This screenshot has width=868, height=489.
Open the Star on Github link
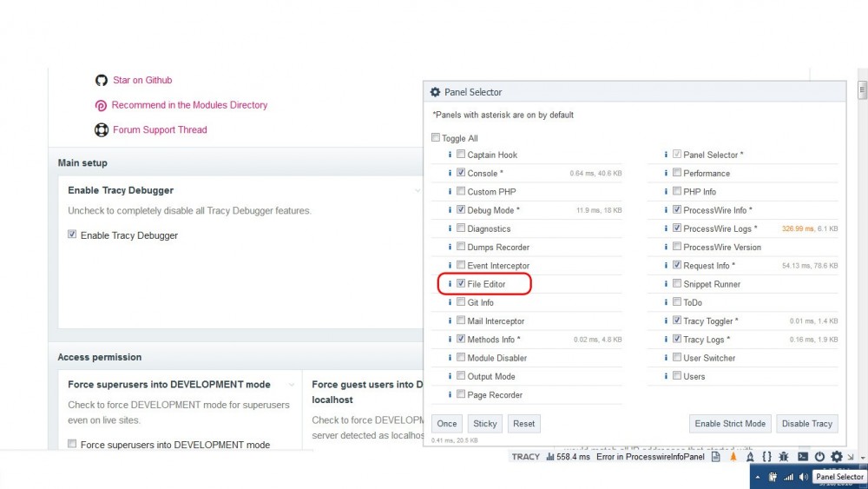(142, 80)
